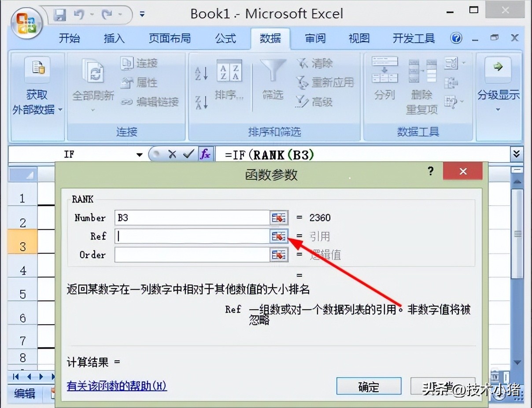Open 有关该函数的帮助(H) link
Image resolution: width=532 pixels, height=408 pixels.
[117, 386]
